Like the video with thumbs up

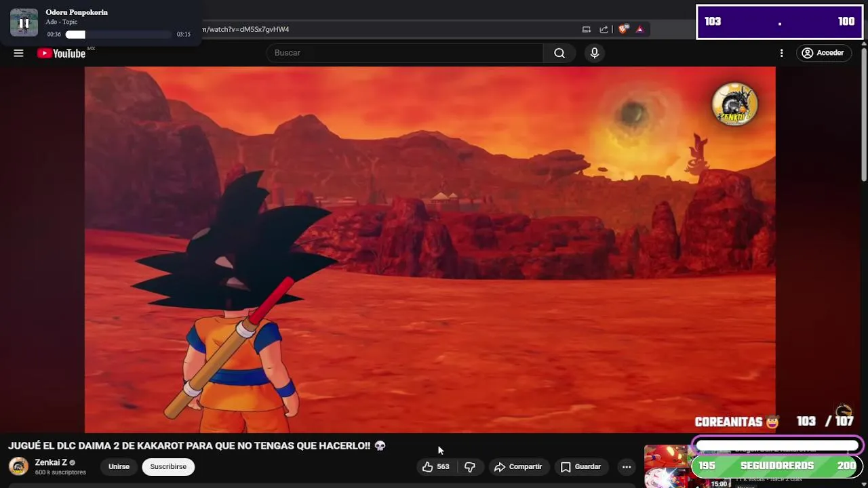(436, 466)
